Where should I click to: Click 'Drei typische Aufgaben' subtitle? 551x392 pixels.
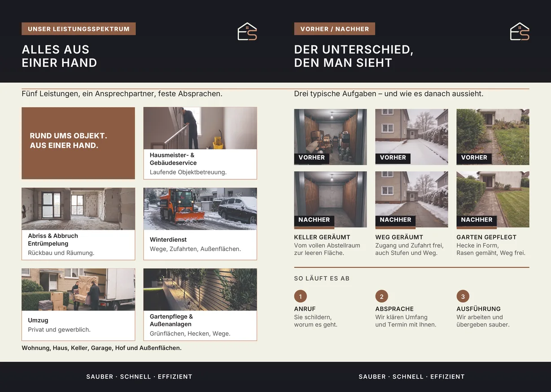click(389, 94)
